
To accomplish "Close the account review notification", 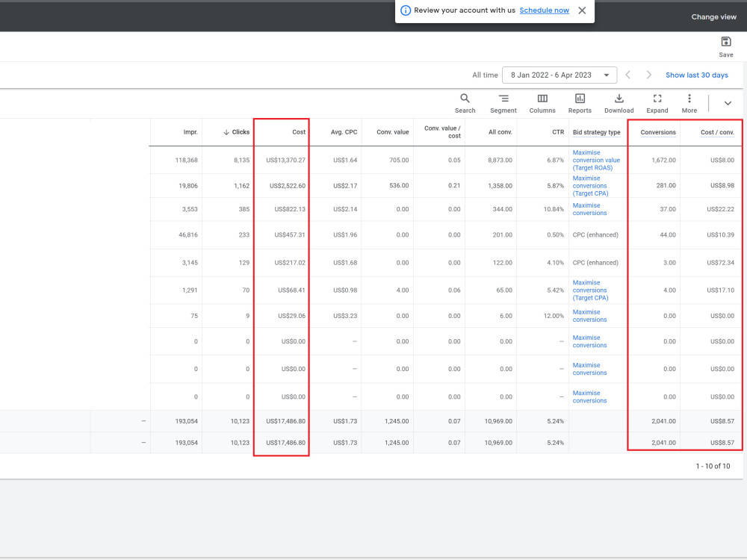I will [x=582, y=10].
